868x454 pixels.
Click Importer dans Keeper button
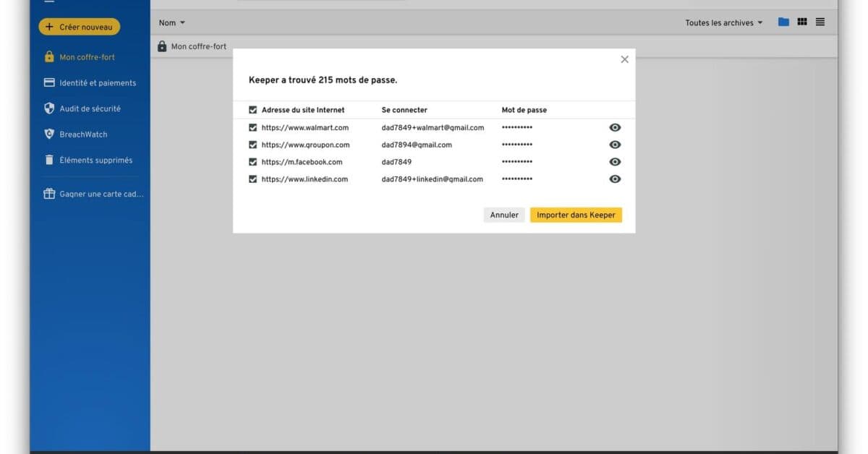click(x=576, y=215)
